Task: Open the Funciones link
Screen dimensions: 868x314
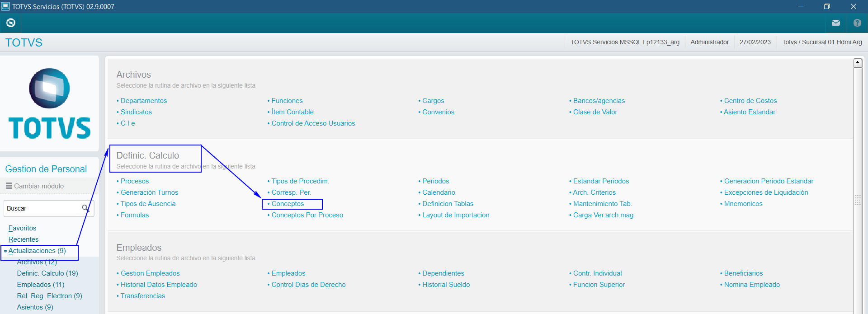Action: tap(287, 101)
